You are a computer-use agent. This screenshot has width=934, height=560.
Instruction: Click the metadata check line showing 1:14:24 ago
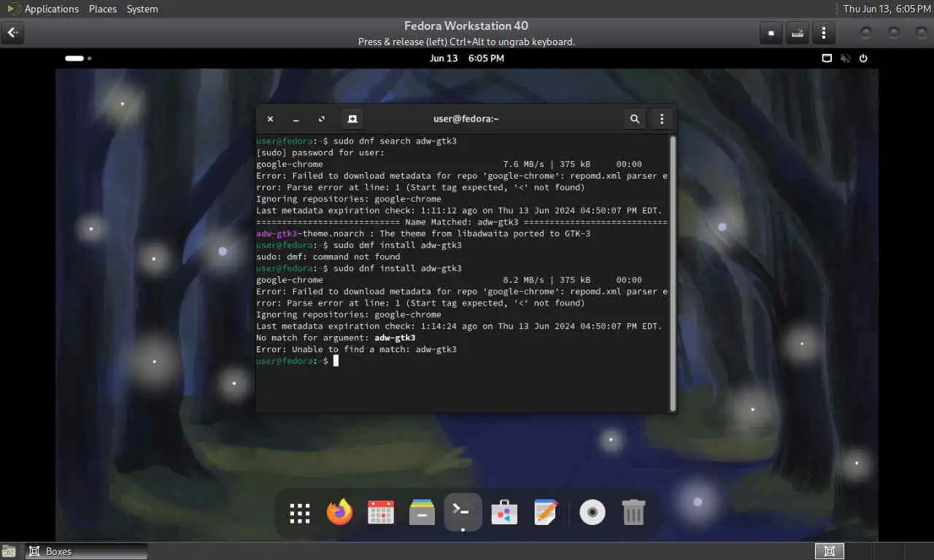[459, 326]
